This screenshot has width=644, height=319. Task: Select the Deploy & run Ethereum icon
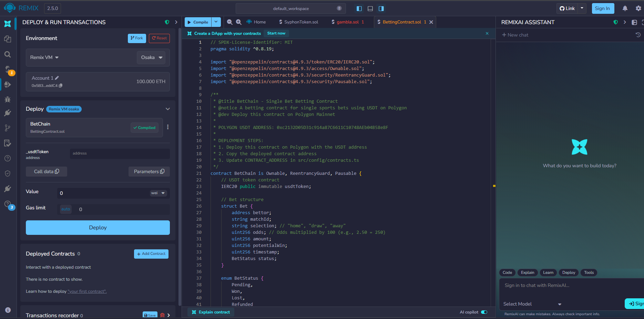(x=8, y=84)
